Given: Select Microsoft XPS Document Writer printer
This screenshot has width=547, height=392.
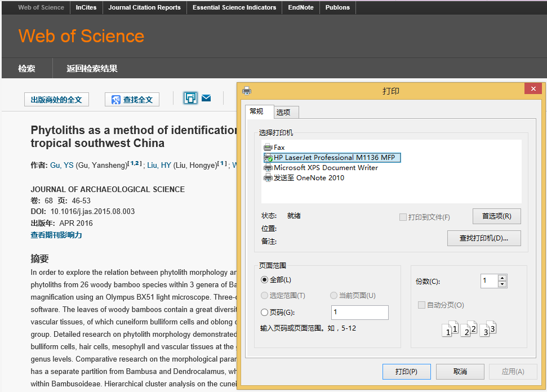Looking at the screenshot, I should tap(321, 168).
